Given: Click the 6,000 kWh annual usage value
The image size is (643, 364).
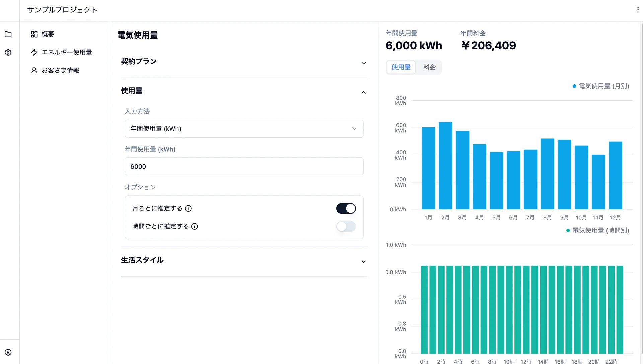Looking at the screenshot, I should [414, 46].
